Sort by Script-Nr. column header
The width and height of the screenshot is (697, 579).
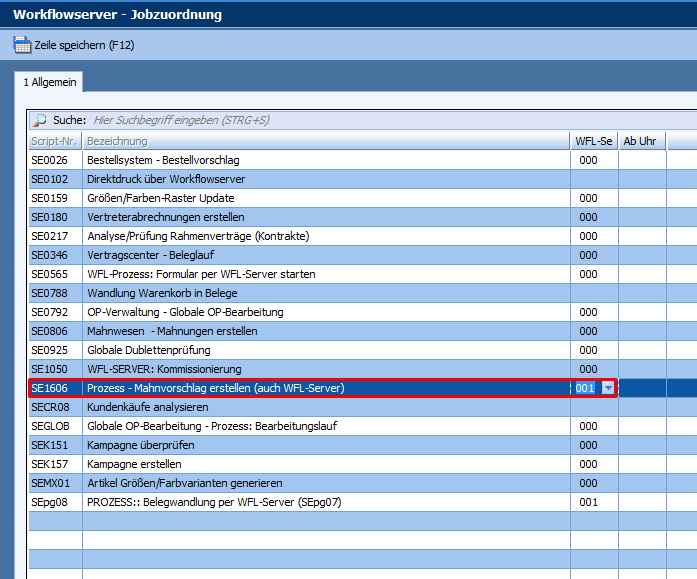[x=55, y=141]
